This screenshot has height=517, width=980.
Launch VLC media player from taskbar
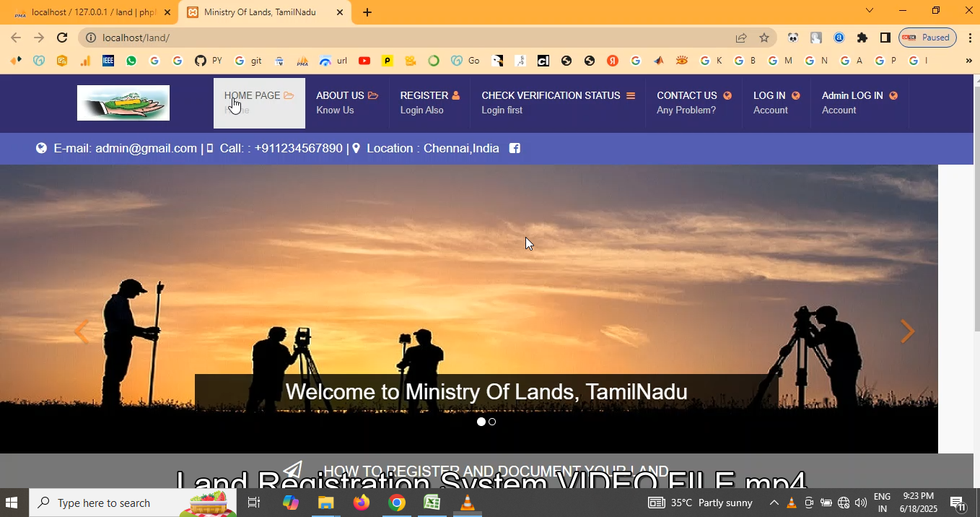click(467, 503)
